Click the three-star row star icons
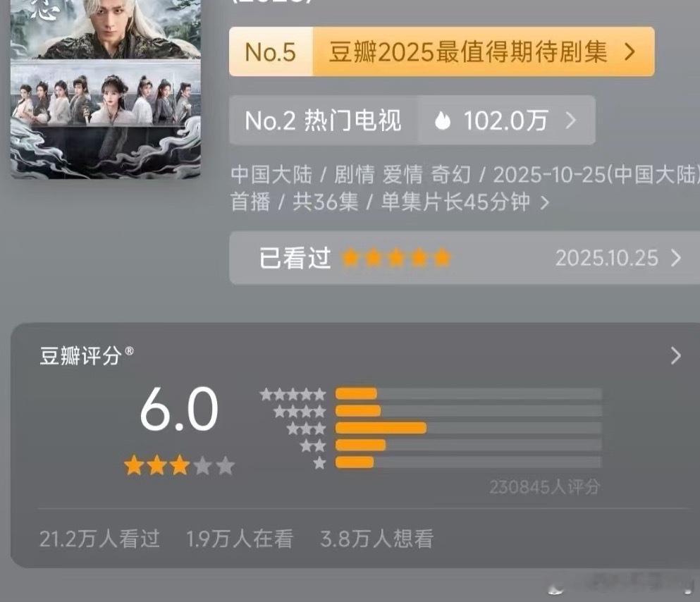This screenshot has width=700, height=602. click(306, 429)
